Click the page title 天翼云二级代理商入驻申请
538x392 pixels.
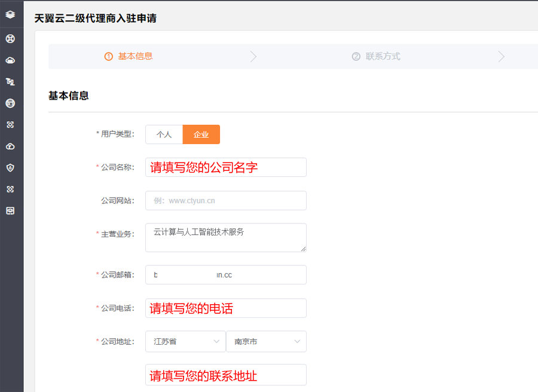(x=96, y=18)
